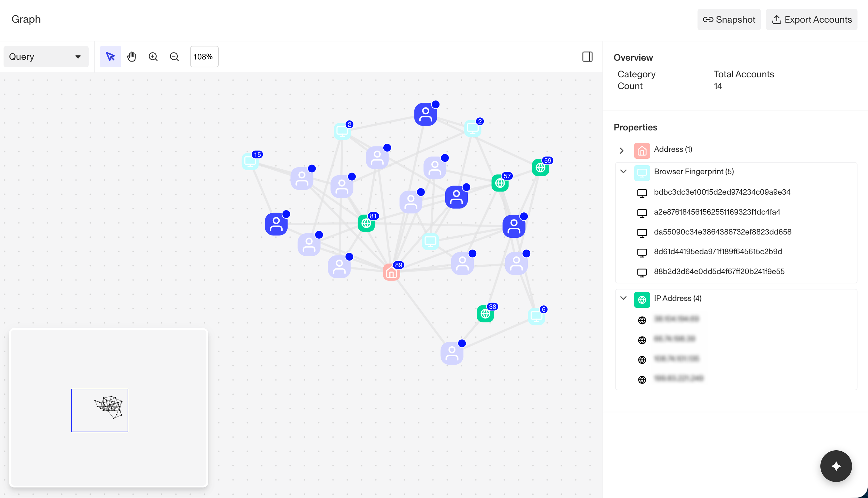Screen dimensions: 868x498
Task: Select fingerprint 8d61d44195eda971f189f645615c2b9d
Action: tap(718, 252)
